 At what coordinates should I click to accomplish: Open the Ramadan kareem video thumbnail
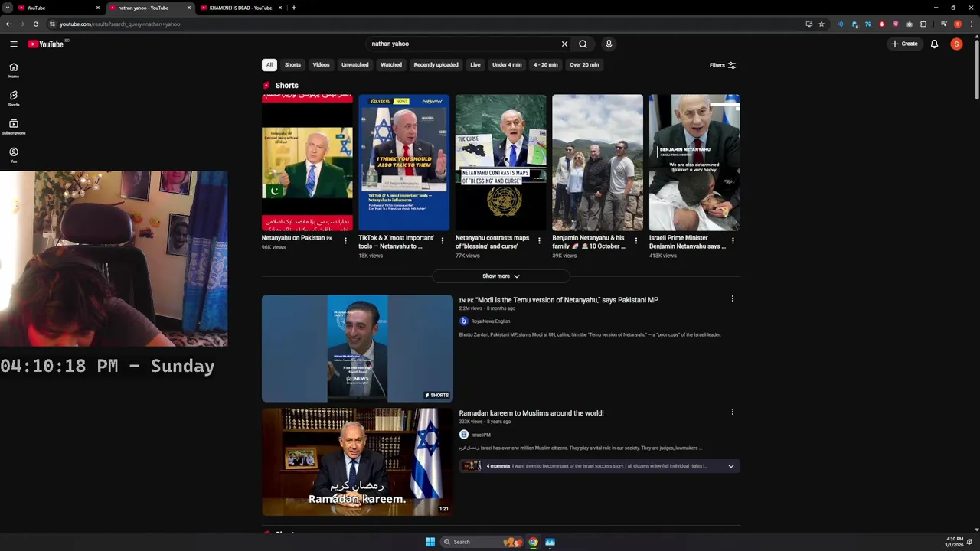358,461
